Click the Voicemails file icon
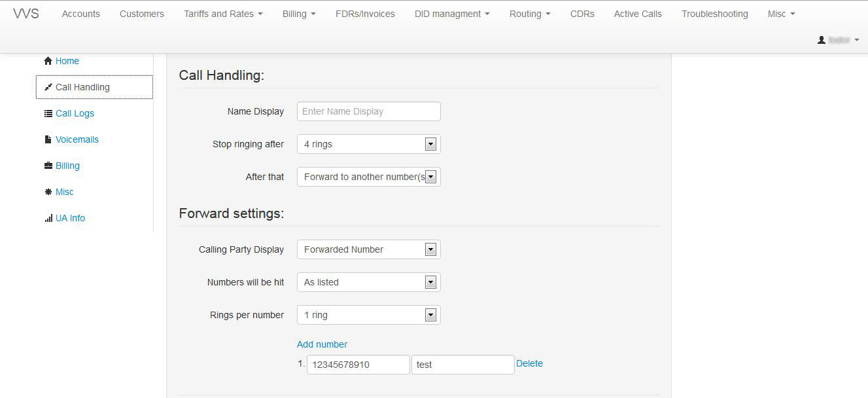The width and height of the screenshot is (868, 398). point(48,139)
